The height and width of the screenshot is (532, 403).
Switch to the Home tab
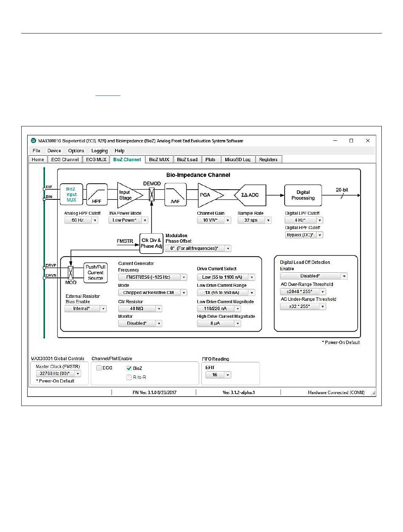click(x=38, y=160)
